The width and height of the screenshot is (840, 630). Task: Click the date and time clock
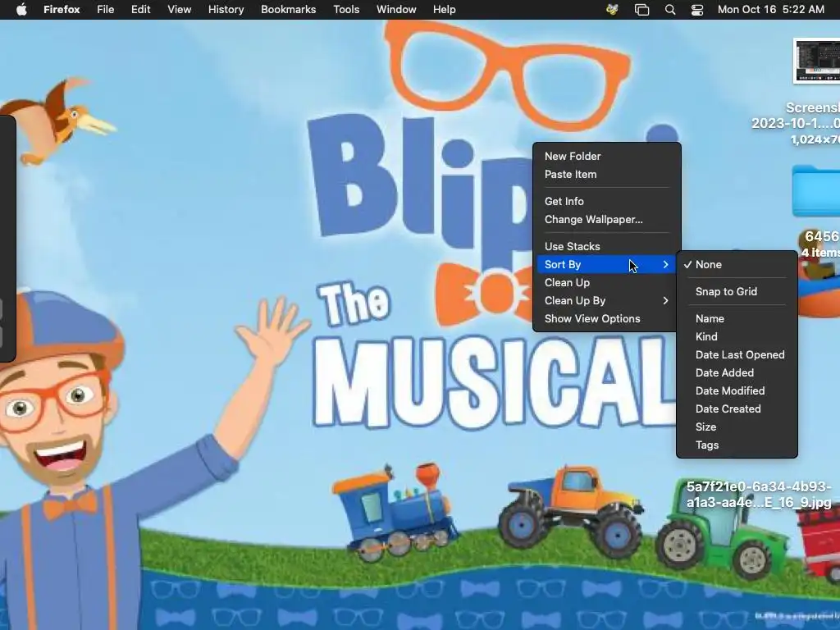[771, 10]
